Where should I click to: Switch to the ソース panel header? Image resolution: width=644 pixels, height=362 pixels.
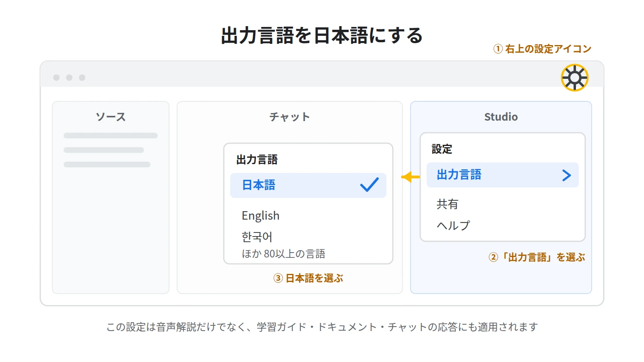(x=110, y=117)
